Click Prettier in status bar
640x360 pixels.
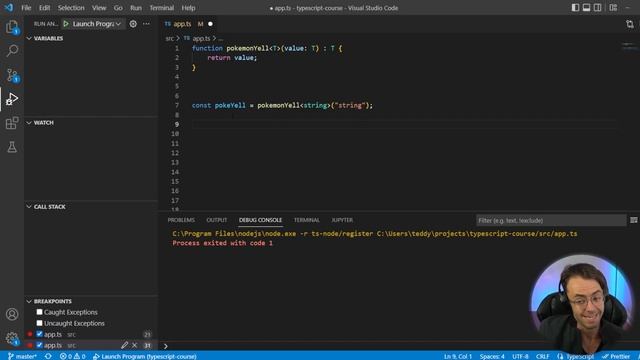tap(617, 356)
